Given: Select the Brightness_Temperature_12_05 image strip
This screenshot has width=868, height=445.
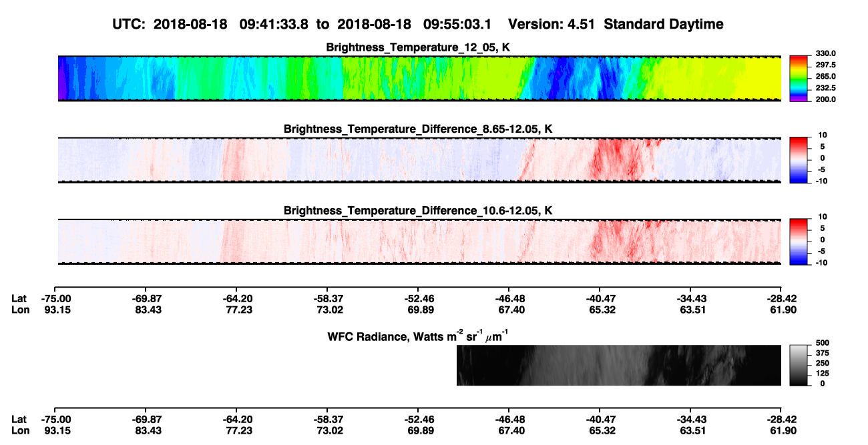Looking at the screenshot, I should [x=419, y=78].
